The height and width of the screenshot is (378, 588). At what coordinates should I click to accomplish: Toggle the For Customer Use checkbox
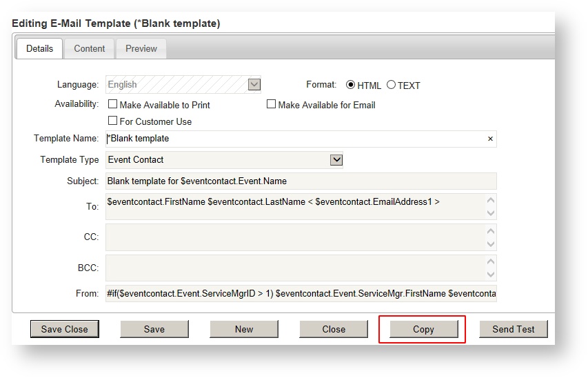113,121
